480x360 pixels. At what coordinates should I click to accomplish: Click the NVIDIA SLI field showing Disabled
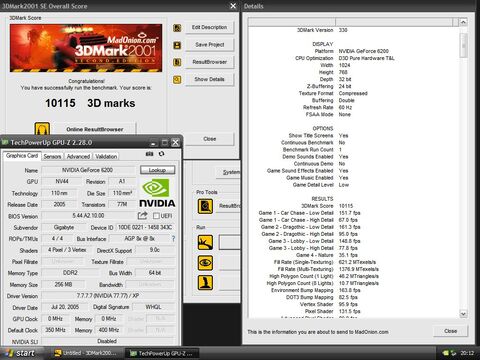coord(107,341)
